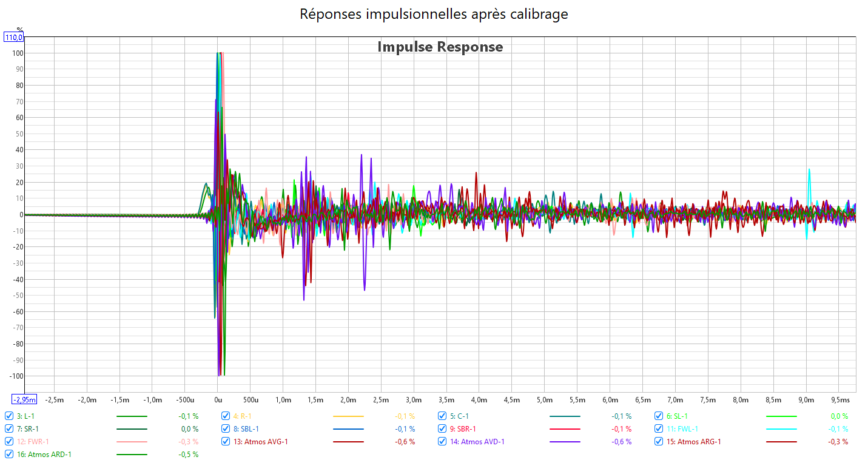The width and height of the screenshot is (868, 474).
Task: Edit the 110,0 top axis limit field
Action: pyautogui.click(x=14, y=38)
